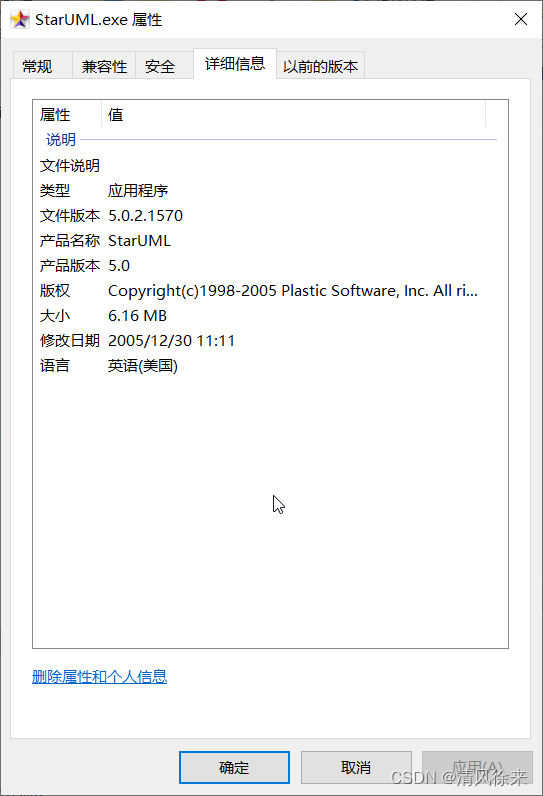Viewport: 543px width, 796px height.
Task: Select the 产品名称 property label
Action: point(70,241)
